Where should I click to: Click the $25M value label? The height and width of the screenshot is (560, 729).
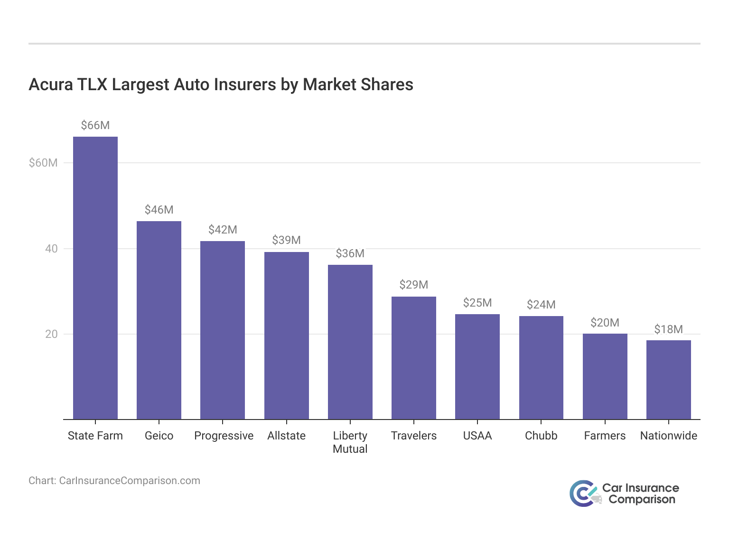[477, 303]
